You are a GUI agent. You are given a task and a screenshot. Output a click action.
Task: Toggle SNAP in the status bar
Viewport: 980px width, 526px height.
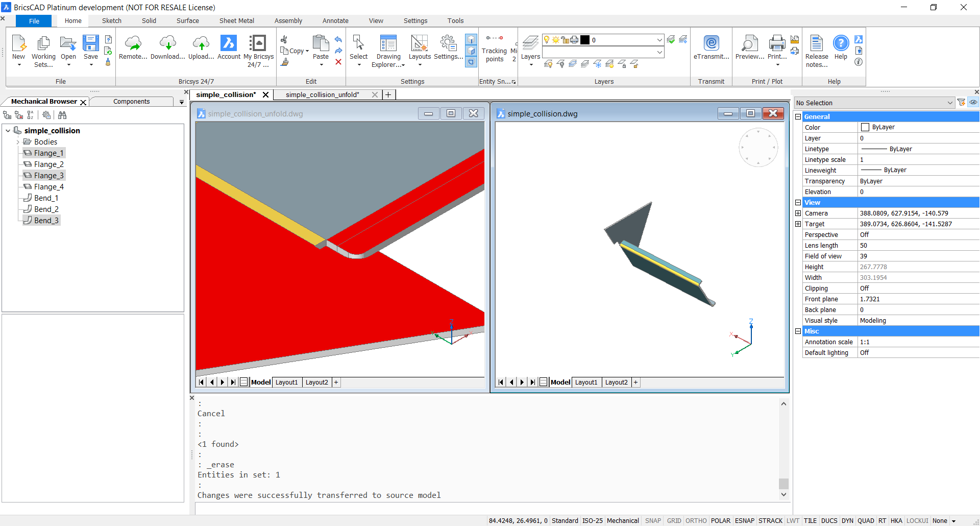(x=653, y=520)
